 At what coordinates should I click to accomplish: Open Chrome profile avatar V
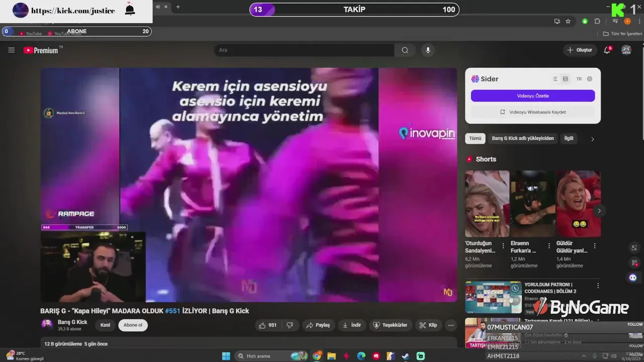[x=627, y=21]
